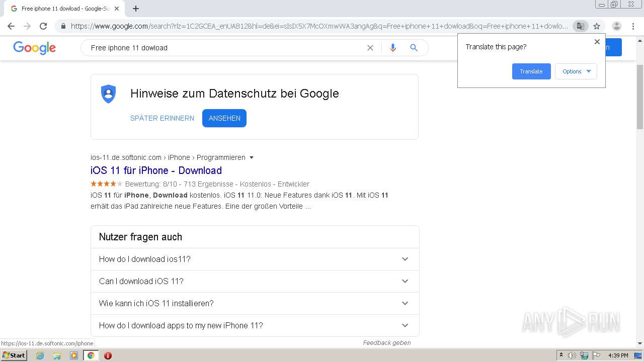Viewport: 644px width, 362px height.
Task: Open media player from taskbar
Action: tap(74, 355)
